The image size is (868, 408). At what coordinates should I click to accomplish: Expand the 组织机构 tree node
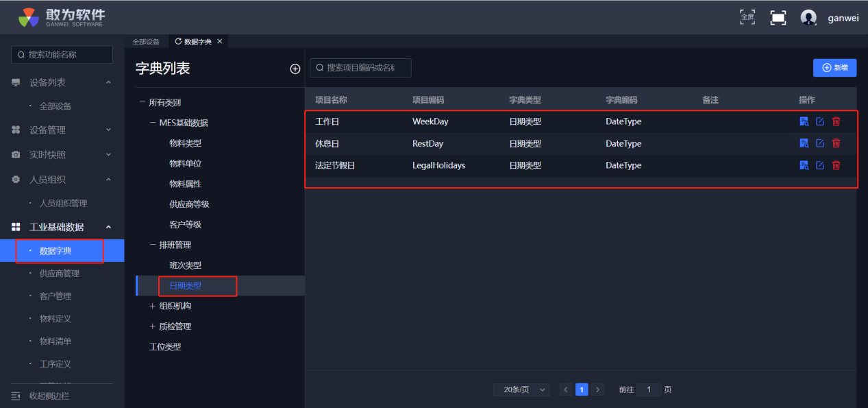tap(153, 306)
